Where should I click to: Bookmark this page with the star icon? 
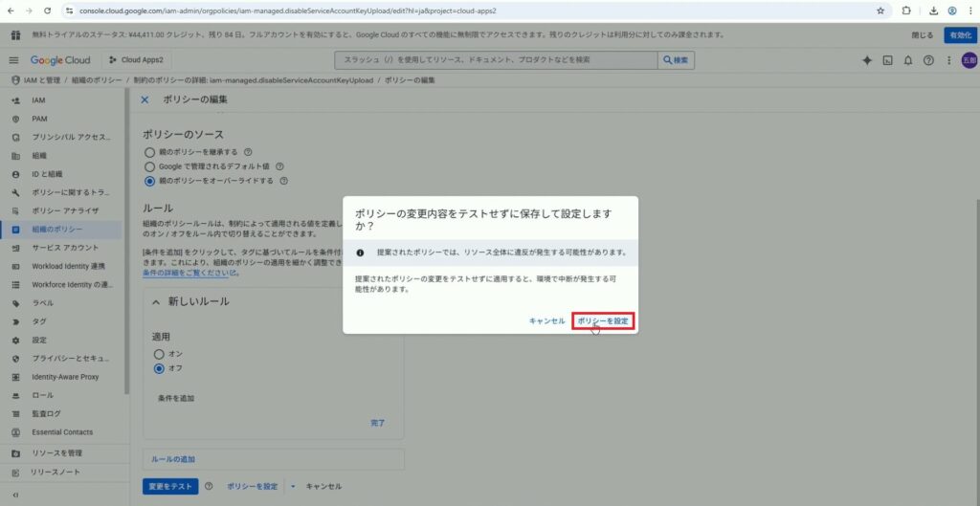point(880,11)
